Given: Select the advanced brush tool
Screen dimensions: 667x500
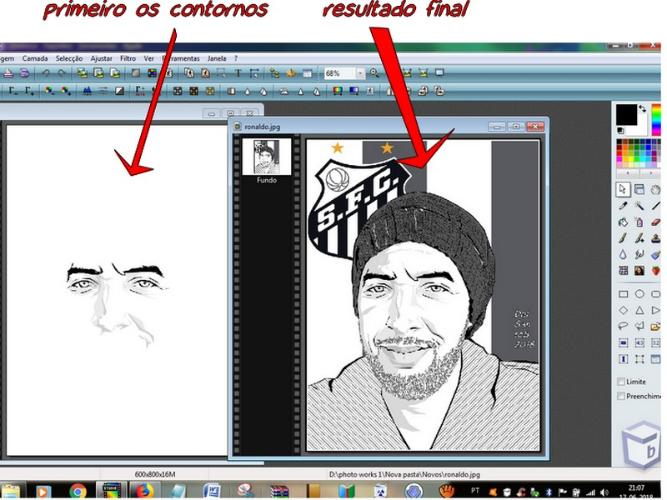Looking at the screenshot, I should pyautogui.click(x=639, y=238).
